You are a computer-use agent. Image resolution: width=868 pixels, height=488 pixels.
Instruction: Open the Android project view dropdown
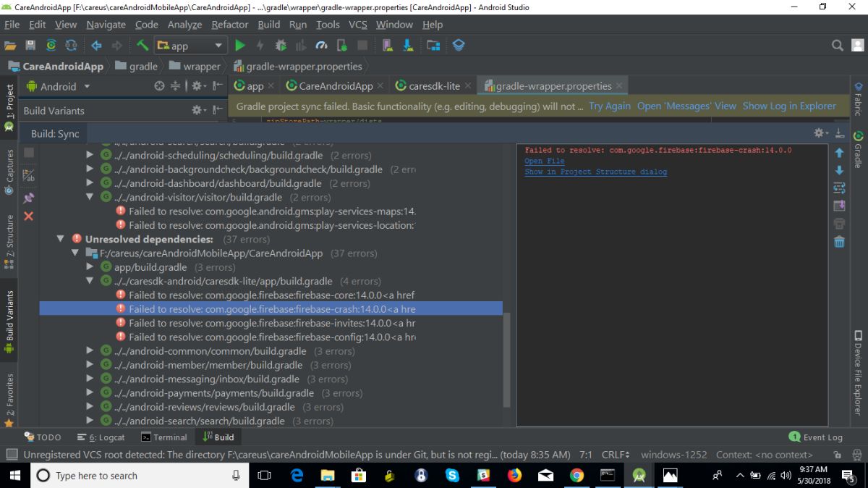(x=59, y=86)
